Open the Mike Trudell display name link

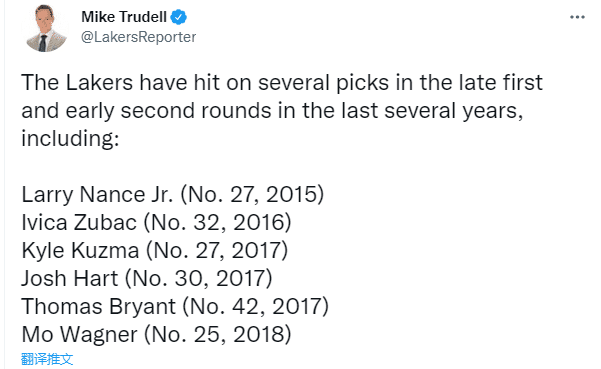124,17
